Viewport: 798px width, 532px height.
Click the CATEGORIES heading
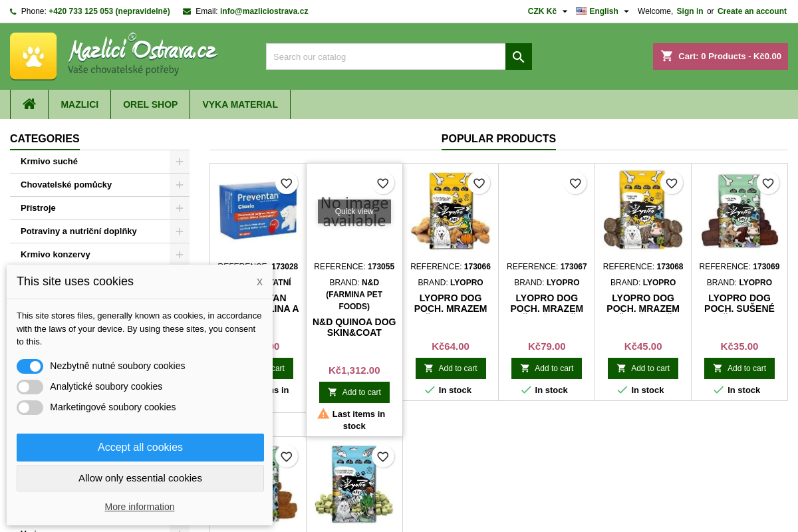tap(45, 138)
